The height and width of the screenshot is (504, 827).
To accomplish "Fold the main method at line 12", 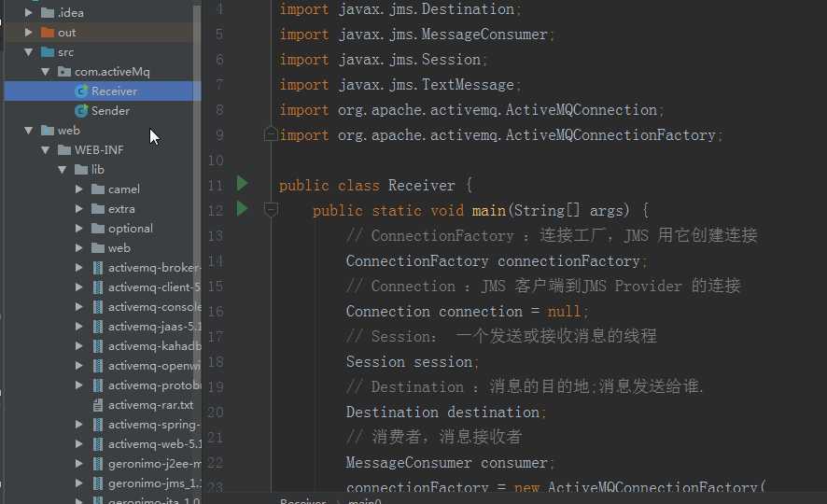I will [x=271, y=210].
